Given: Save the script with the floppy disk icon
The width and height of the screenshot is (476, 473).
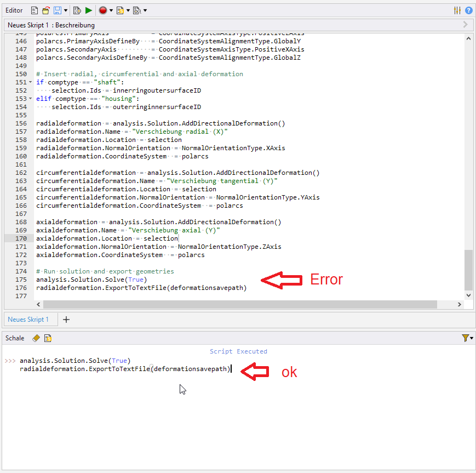Looking at the screenshot, I should 58,10.
